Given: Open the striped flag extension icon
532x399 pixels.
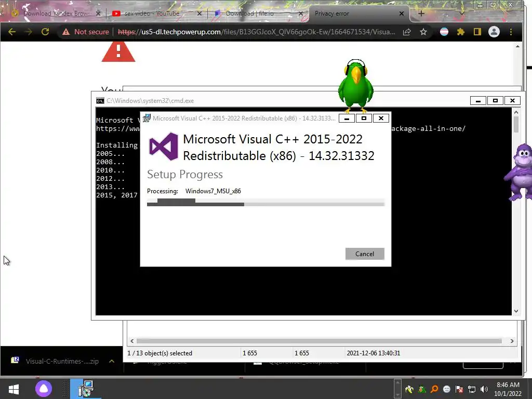Looking at the screenshot, I should 444,32.
